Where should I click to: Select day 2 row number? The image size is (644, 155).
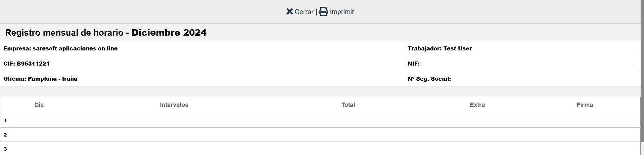5,135
